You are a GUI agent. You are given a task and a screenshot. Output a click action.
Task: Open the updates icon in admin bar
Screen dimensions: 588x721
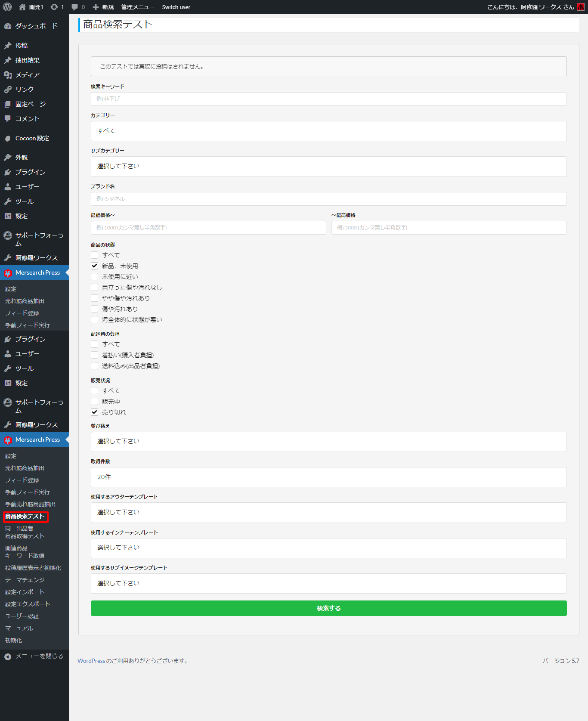54,7
